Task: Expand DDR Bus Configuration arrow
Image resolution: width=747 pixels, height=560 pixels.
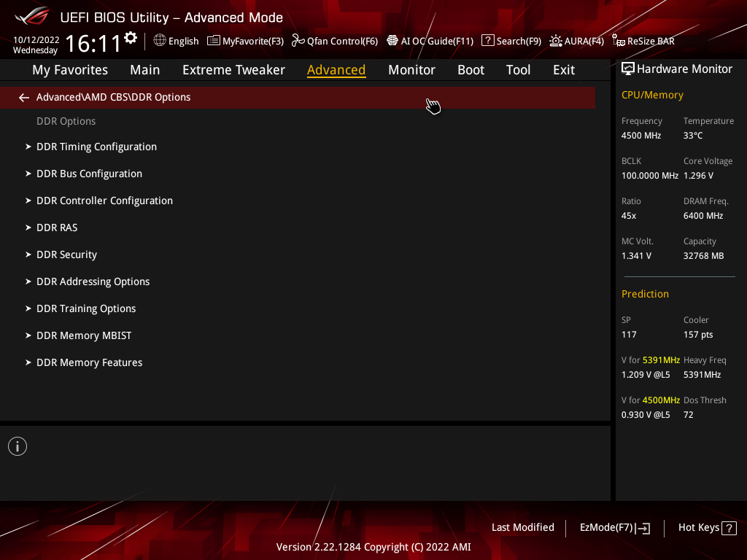Action: point(28,174)
